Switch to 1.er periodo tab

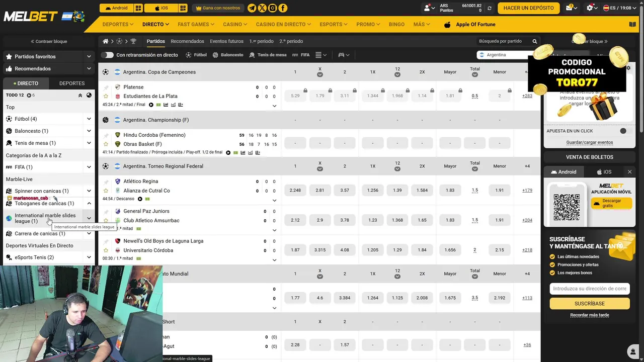(x=261, y=41)
